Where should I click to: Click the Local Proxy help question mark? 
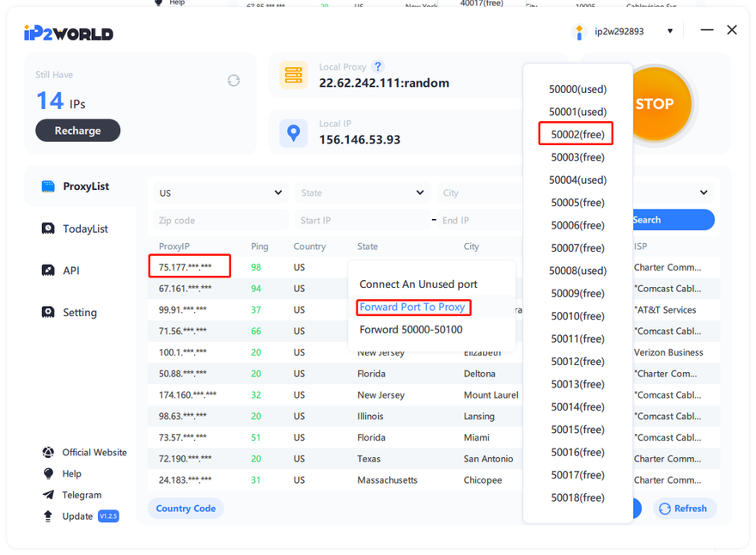coord(377,67)
